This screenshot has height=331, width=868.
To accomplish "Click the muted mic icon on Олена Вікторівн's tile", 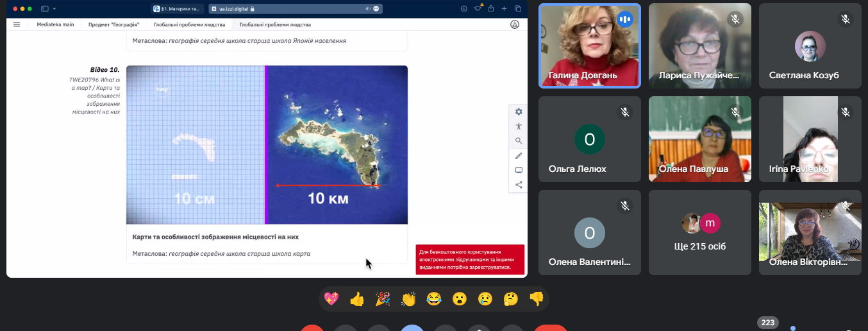I will [846, 206].
